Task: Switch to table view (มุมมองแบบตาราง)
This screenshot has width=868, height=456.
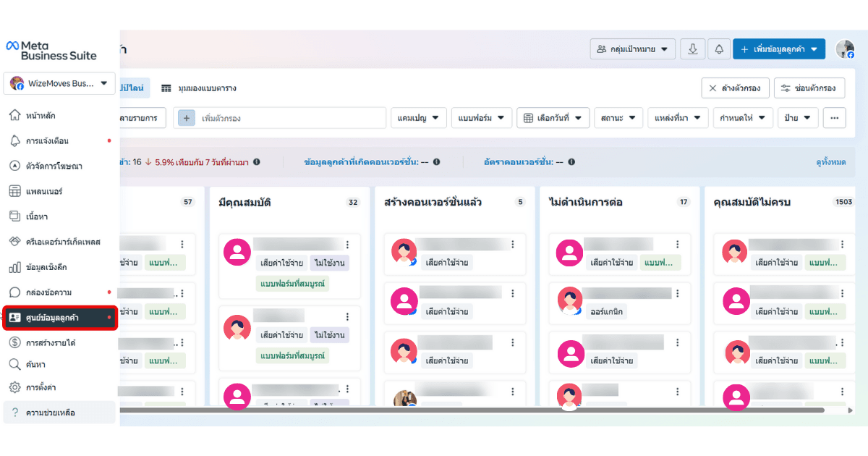Action: click(x=199, y=88)
